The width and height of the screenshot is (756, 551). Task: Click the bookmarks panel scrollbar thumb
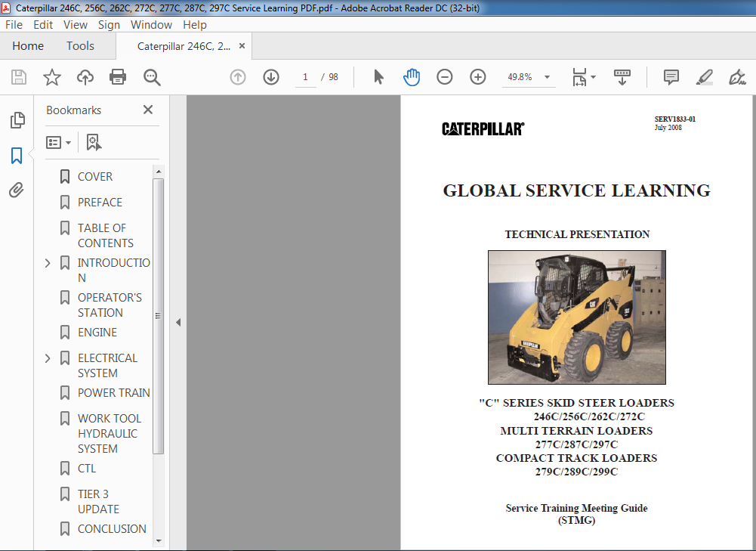click(159, 316)
